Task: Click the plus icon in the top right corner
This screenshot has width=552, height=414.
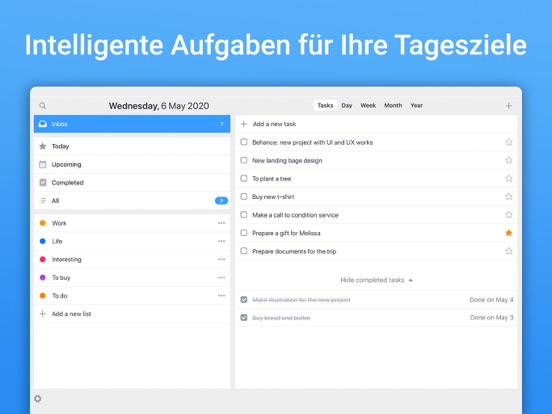Action: click(x=508, y=106)
